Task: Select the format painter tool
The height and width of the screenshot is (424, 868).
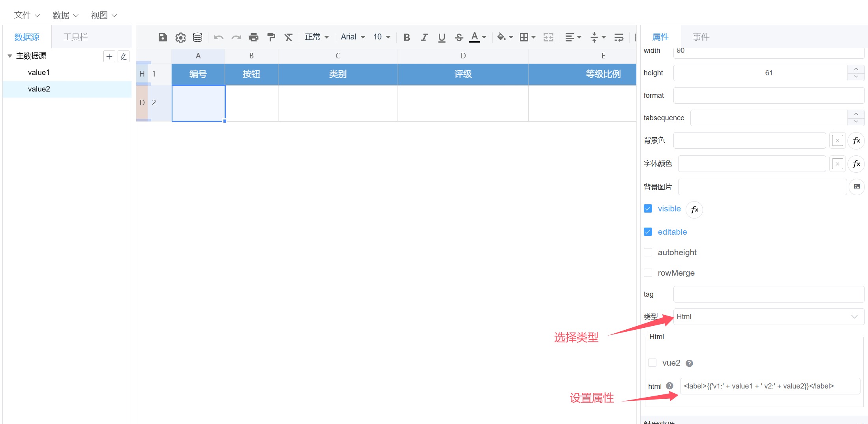Action: 271,37
